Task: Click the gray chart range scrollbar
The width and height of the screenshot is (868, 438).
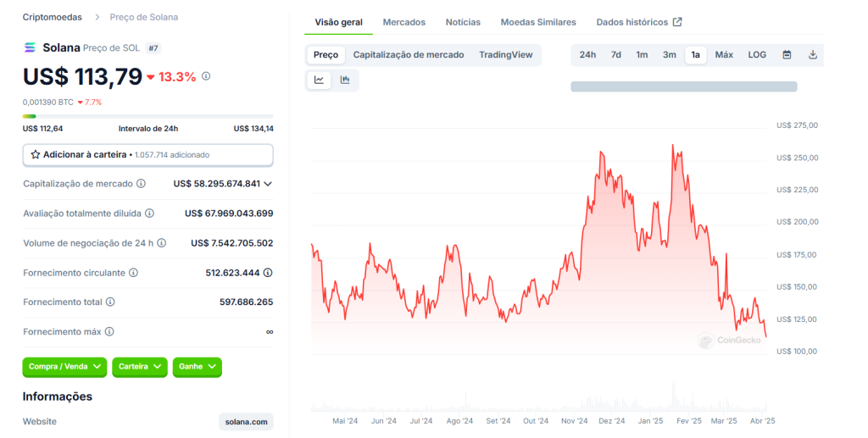Action: (684, 86)
